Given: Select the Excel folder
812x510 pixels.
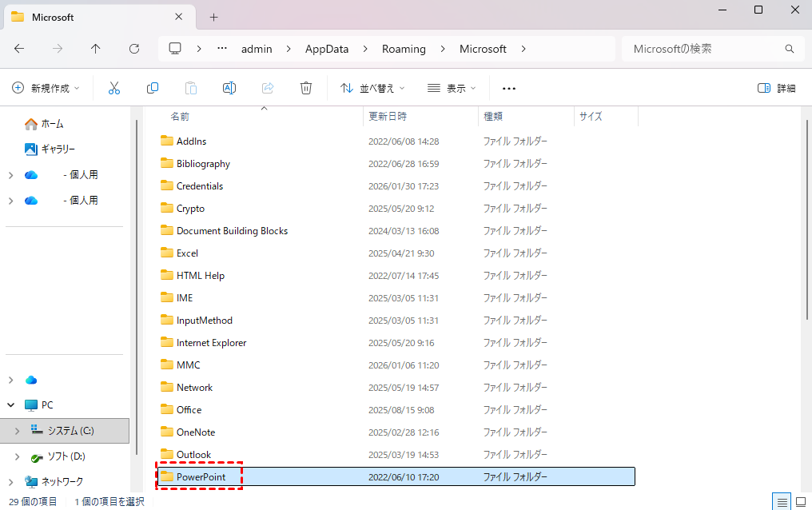Looking at the screenshot, I should click(187, 253).
